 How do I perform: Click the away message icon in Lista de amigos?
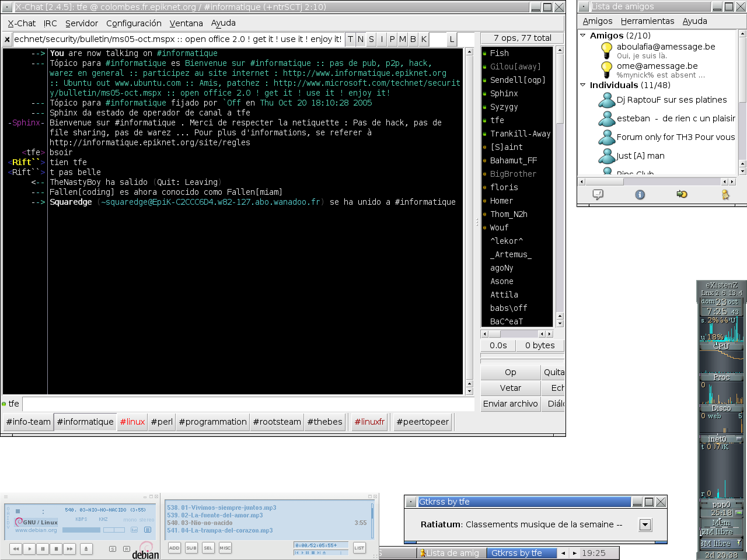(x=725, y=194)
